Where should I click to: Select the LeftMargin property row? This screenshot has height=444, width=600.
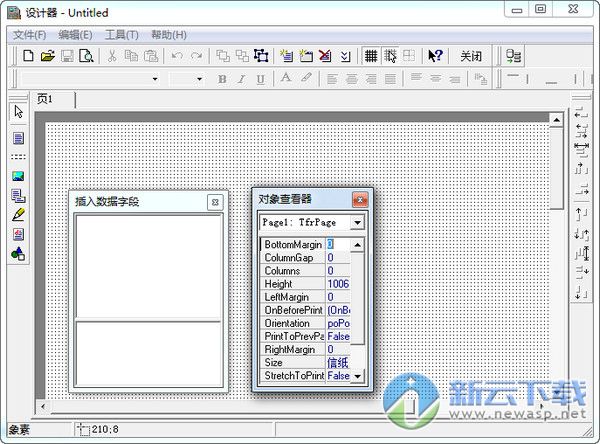click(x=305, y=297)
